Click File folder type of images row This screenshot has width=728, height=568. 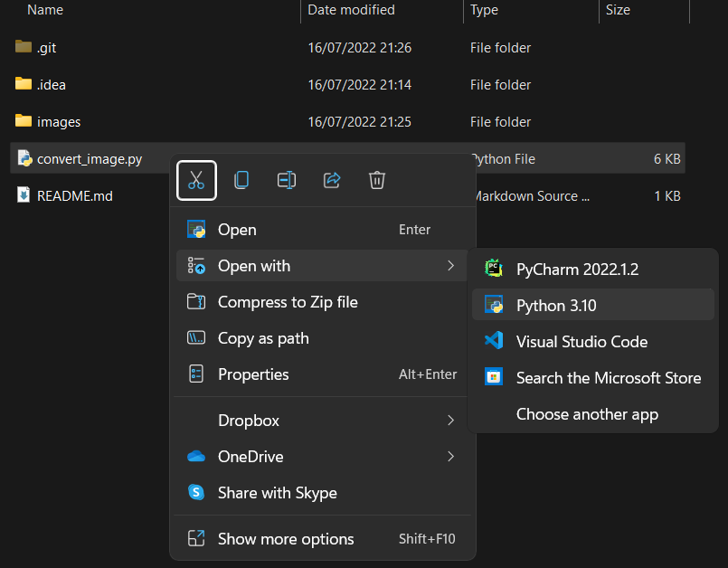point(500,122)
